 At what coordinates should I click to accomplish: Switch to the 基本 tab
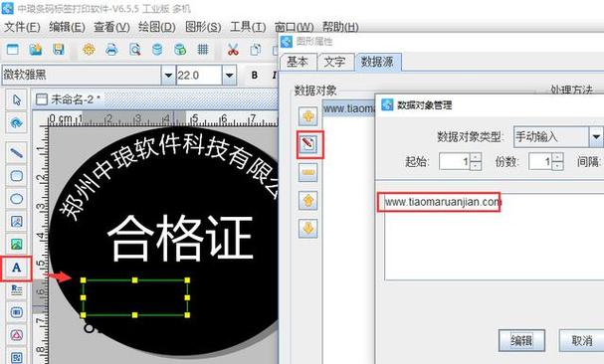(298, 62)
